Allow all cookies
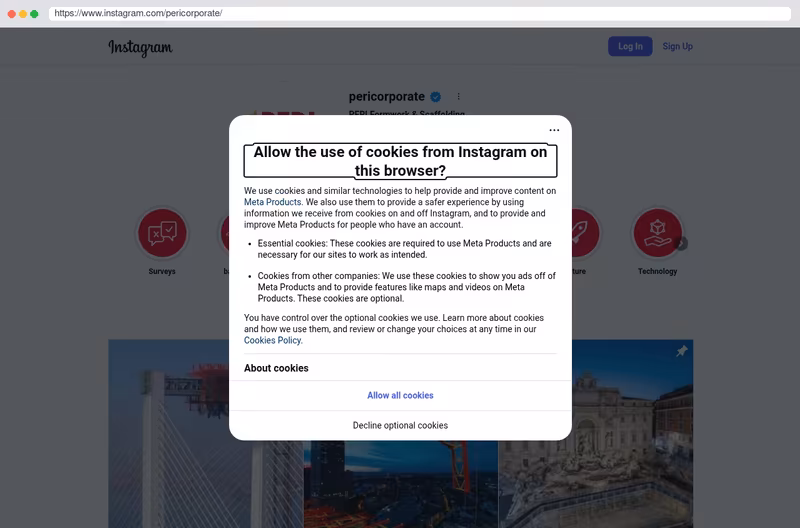 point(401,395)
